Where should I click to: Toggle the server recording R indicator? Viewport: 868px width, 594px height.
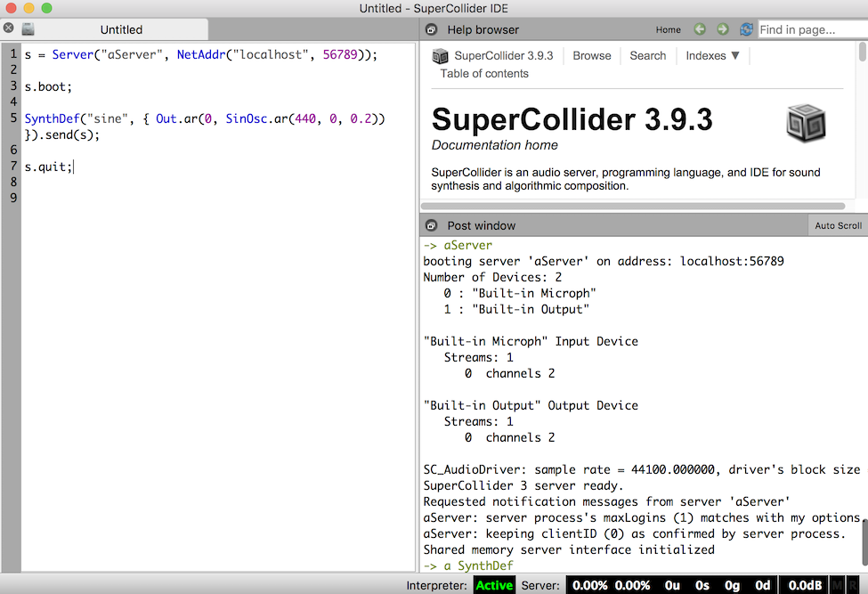(x=854, y=585)
